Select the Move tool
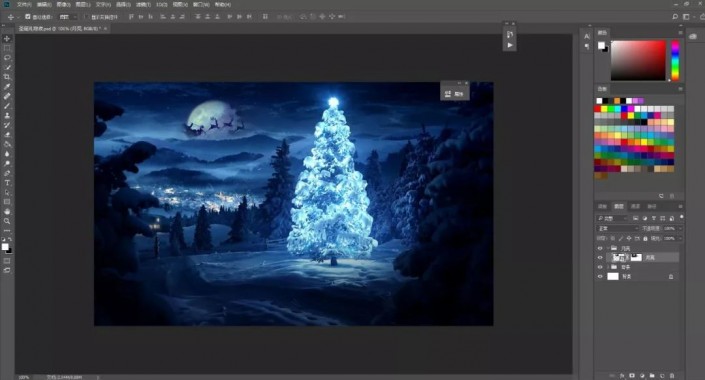The height and width of the screenshot is (380, 705). [x=7, y=39]
